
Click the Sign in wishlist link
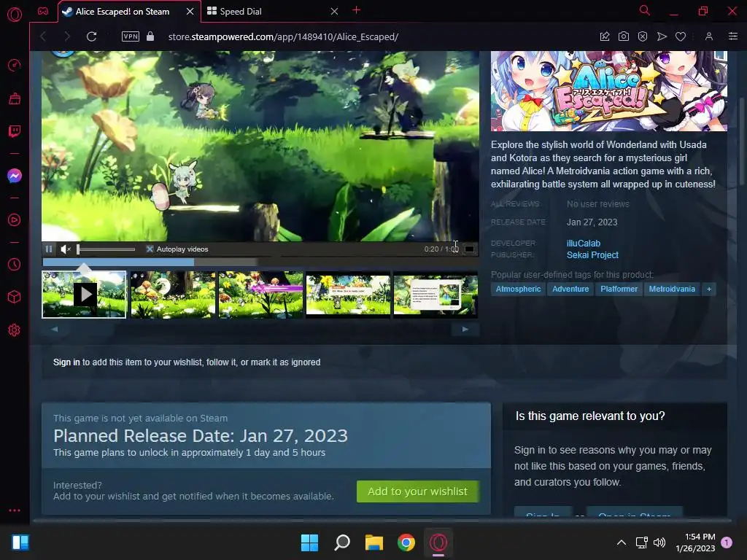pyautogui.click(x=66, y=362)
